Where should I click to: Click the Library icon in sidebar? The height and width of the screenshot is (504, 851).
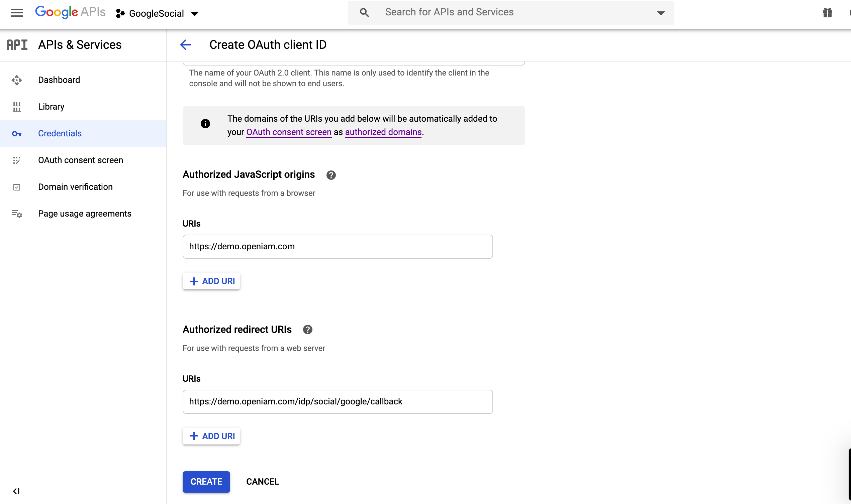coord(16,106)
